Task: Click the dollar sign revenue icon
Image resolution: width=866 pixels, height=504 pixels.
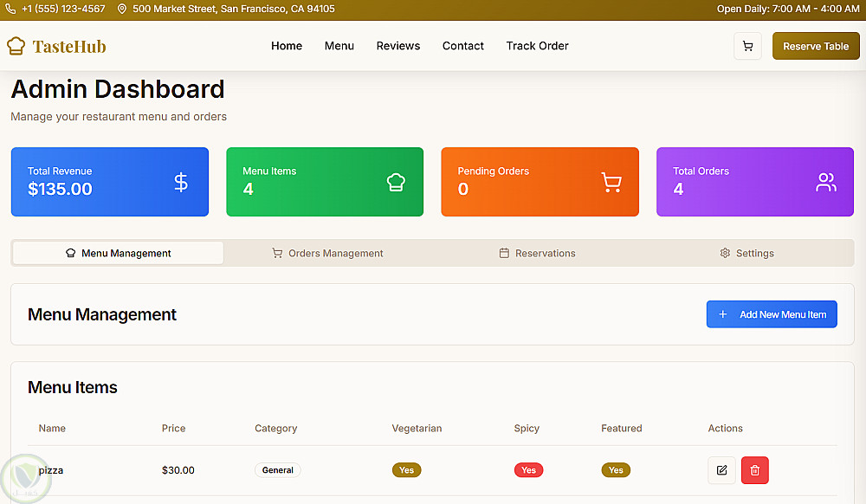Action: [x=181, y=182]
